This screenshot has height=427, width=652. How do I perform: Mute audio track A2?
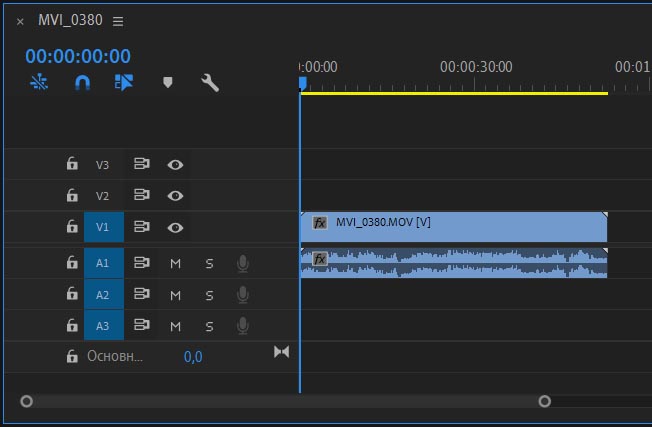(x=175, y=295)
